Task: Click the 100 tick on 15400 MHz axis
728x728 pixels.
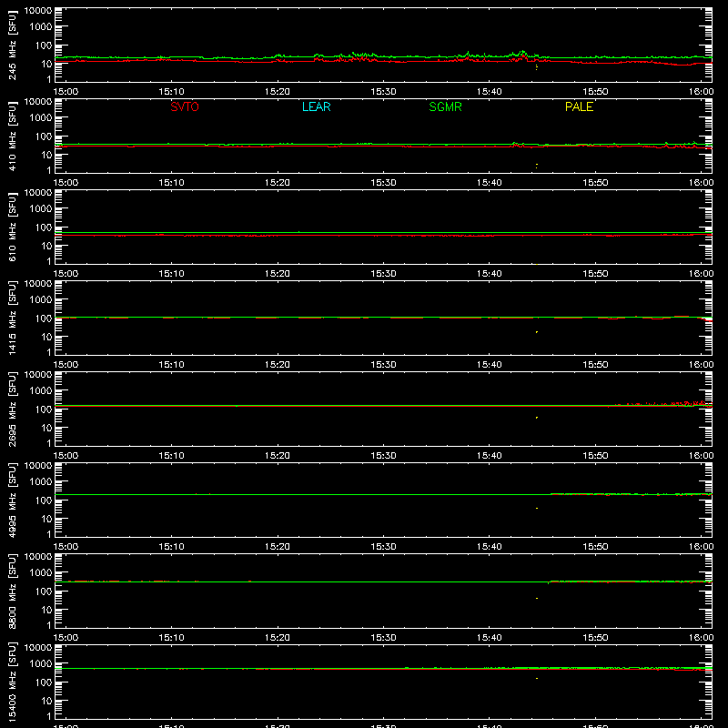Action: pos(44,682)
